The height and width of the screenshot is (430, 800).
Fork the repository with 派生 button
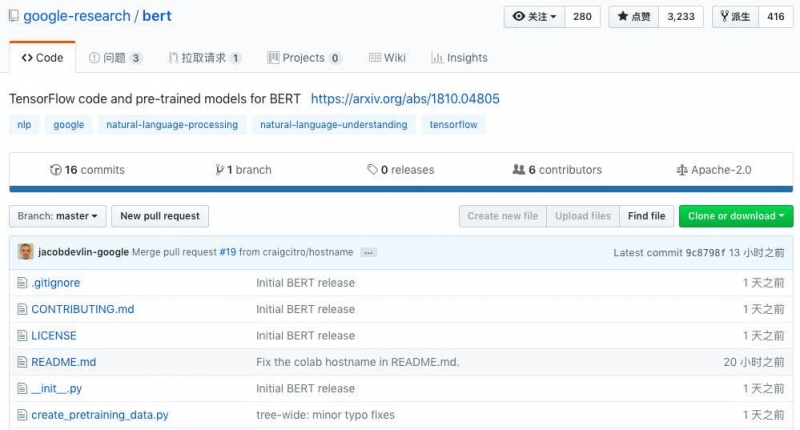tap(735, 17)
